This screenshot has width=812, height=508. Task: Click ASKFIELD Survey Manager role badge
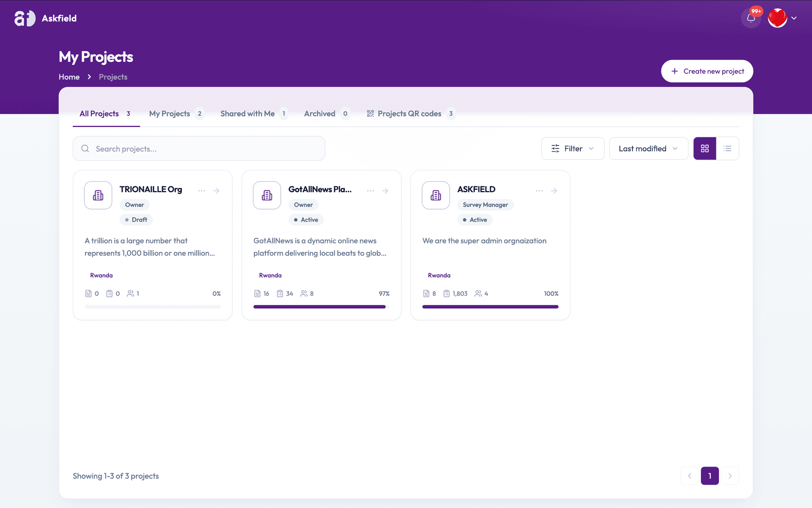point(486,205)
